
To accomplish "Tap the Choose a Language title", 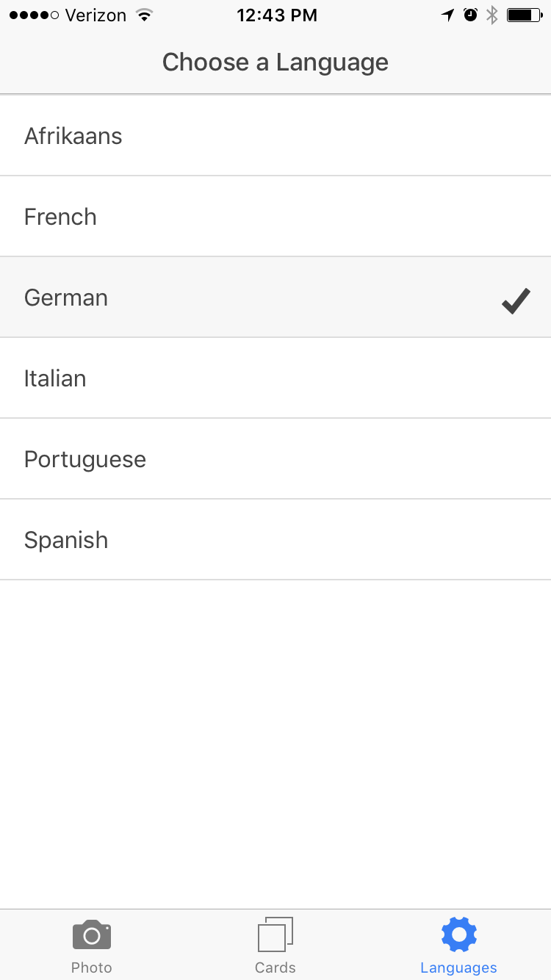I will click(x=275, y=62).
